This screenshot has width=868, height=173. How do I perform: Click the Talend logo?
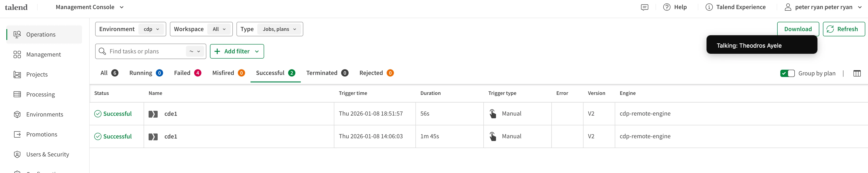(x=16, y=7)
